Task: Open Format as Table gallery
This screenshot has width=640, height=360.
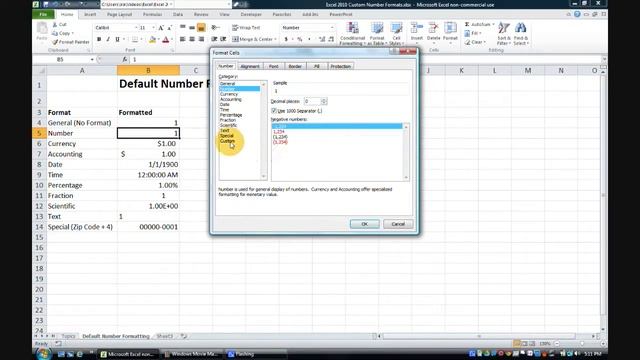Action: pyautogui.click(x=377, y=33)
